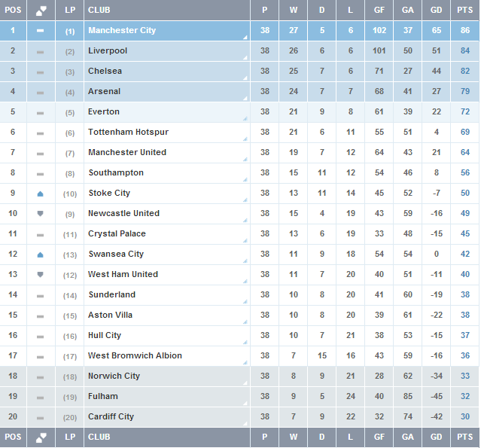Expand the Everton row corner triangle

coord(245,118)
